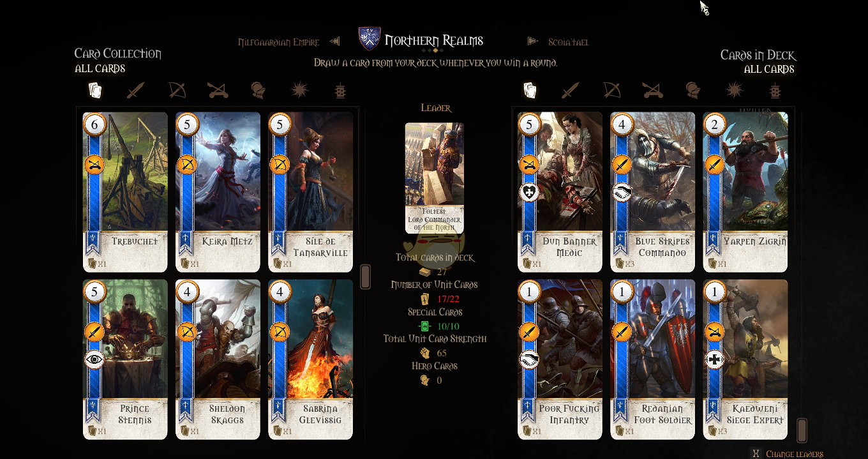The height and width of the screenshot is (459, 868).
Task: Click the deck list scrollbar handle
Action: pos(802,430)
